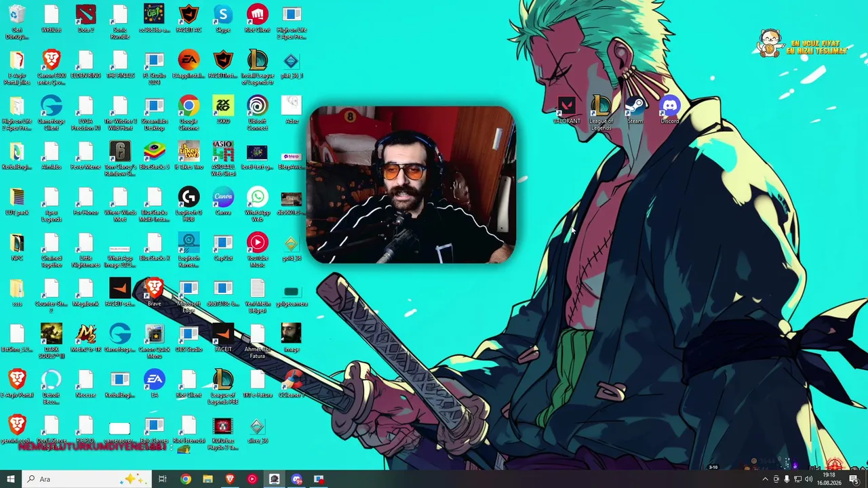Open Brave browser from the taskbar
Screen dimensions: 868x488
[x=230, y=479]
